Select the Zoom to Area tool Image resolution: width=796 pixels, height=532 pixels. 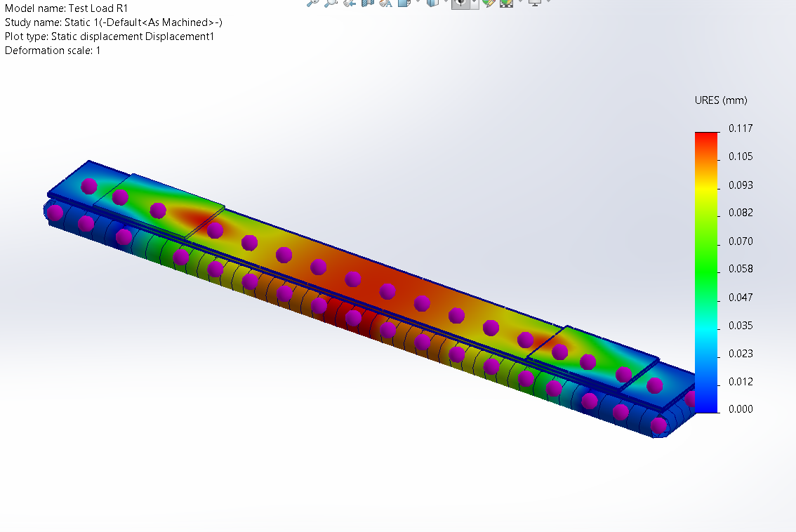pyautogui.click(x=331, y=3)
